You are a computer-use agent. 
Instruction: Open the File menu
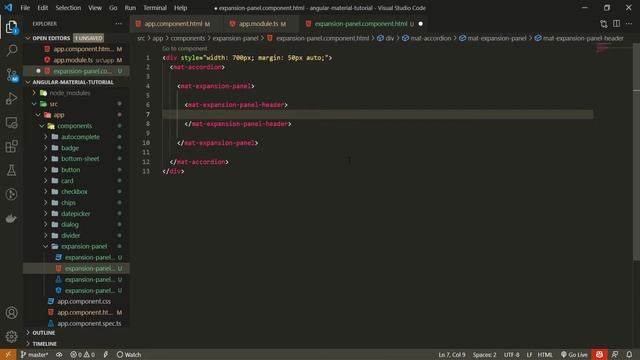25,8
